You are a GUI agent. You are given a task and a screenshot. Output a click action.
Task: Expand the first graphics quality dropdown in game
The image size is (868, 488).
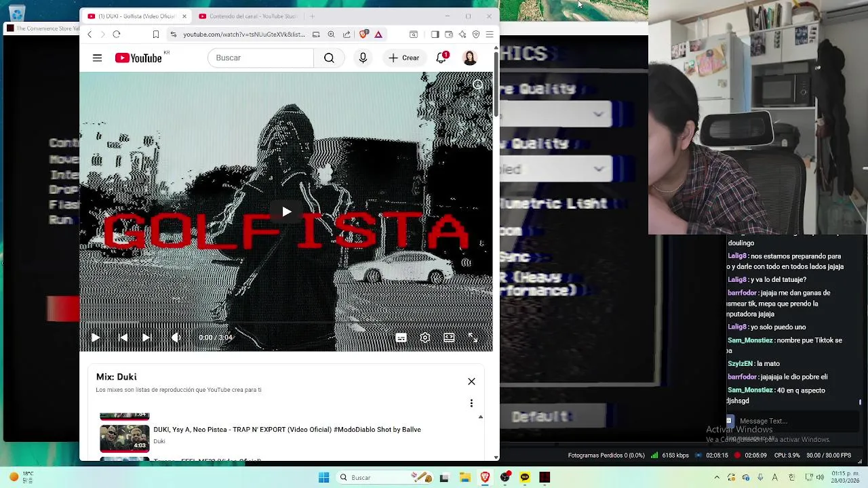[556, 115]
